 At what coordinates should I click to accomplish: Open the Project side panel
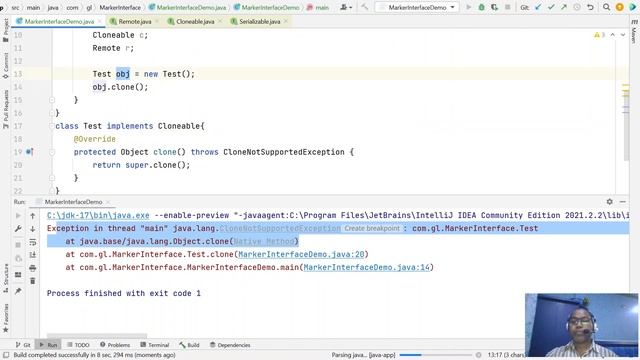point(5,31)
